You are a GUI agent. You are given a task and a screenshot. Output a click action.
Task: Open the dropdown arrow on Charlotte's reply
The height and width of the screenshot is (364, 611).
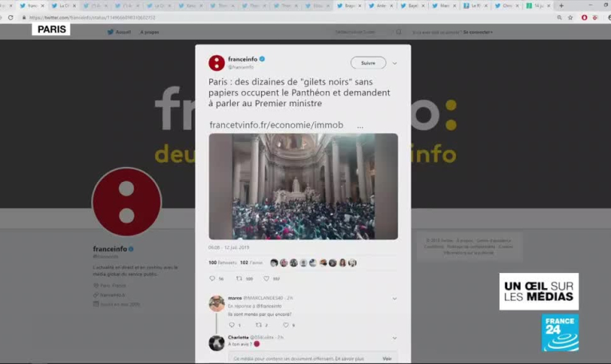pos(395,338)
